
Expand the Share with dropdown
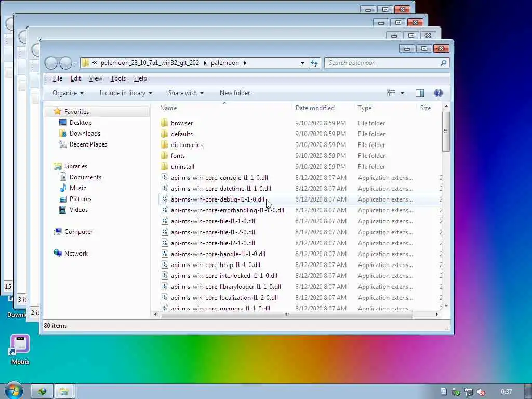click(185, 93)
